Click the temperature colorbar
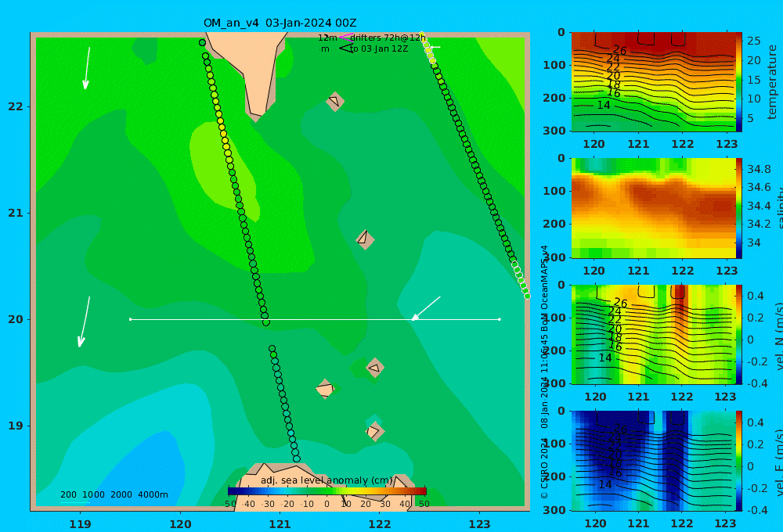Image resolution: width=783 pixels, height=532 pixels. 739,82
